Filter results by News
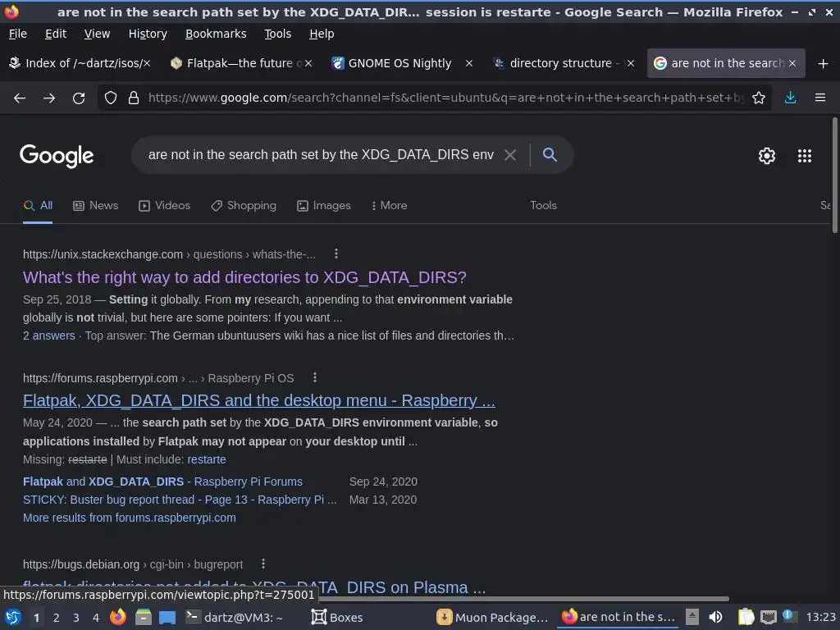840x630 pixels. tap(95, 206)
